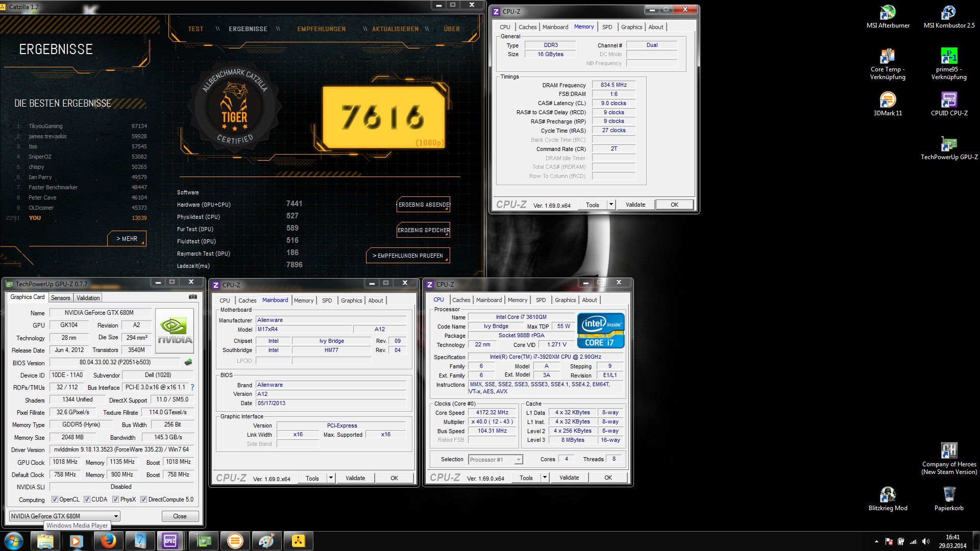Switch to Validation tab in GPU-Z
Viewport: 980px width, 551px height.
pos(88,298)
